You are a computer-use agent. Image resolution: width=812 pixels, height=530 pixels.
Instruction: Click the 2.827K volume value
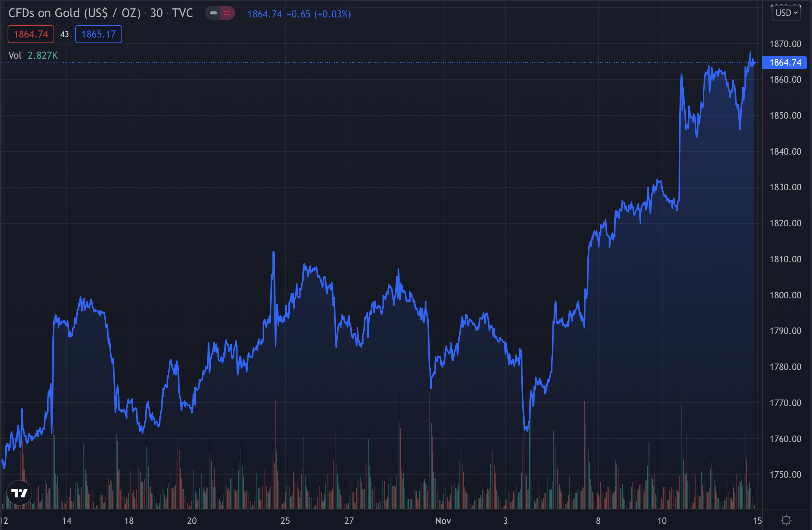point(42,55)
